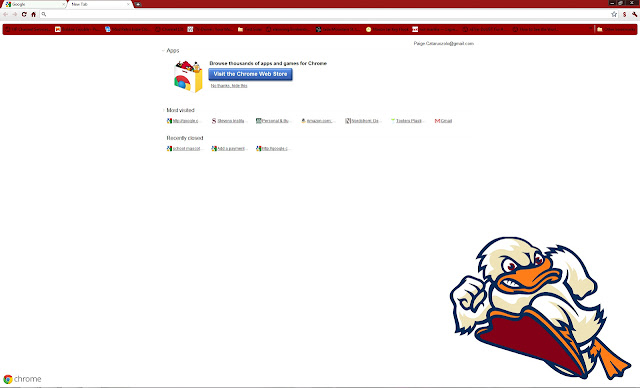Click the browser Forward arrow
The width and height of the screenshot is (640, 388).
15,14
